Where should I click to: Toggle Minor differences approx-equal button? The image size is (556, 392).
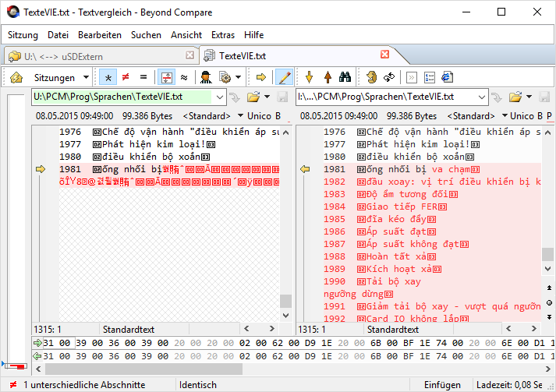[184, 77]
